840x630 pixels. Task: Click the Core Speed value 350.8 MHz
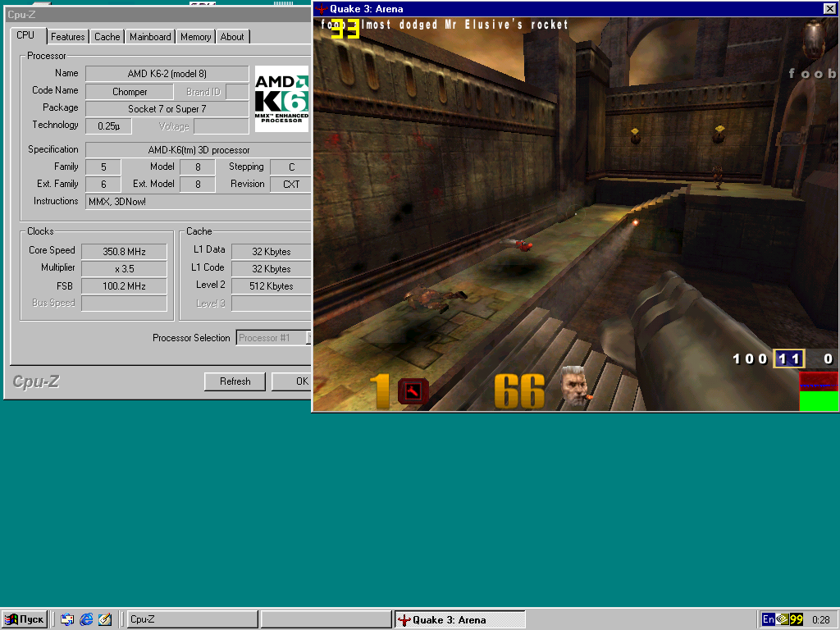click(125, 251)
